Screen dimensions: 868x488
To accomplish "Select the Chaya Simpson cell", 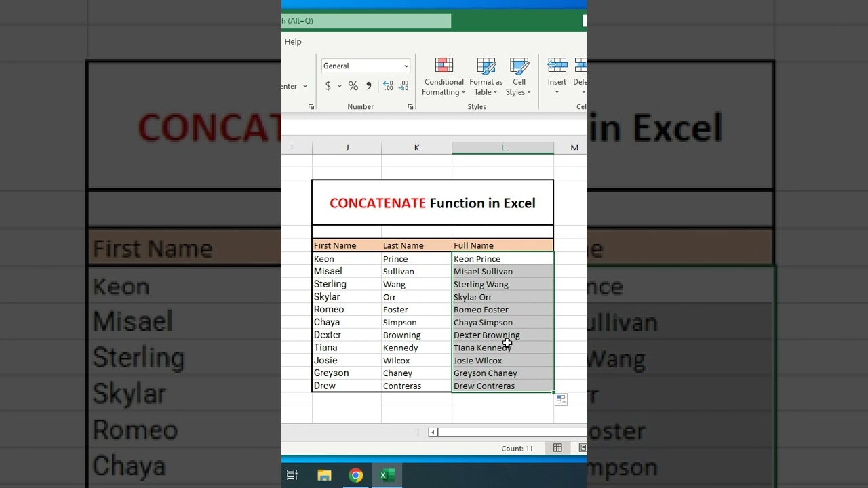I will coord(502,323).
